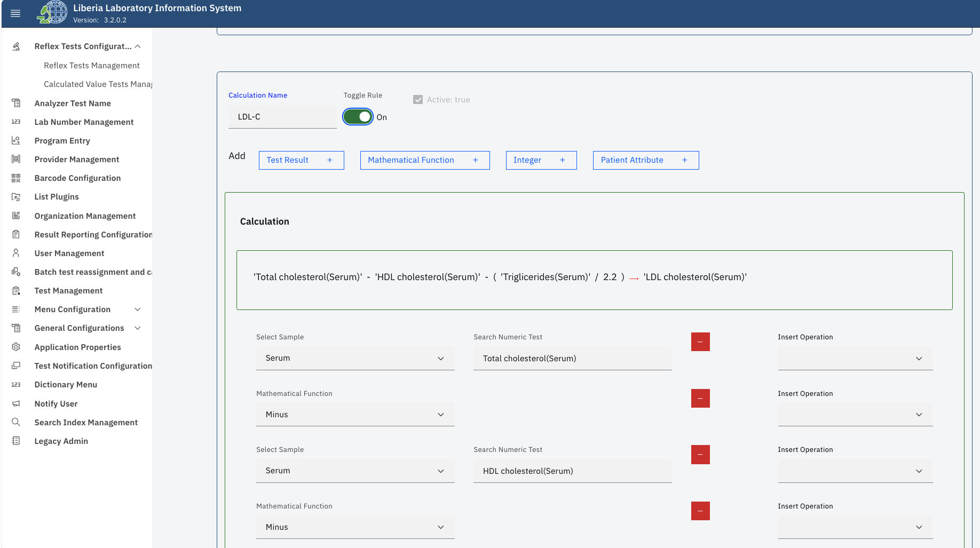Open User Management from sidebar

pos(69,253)
